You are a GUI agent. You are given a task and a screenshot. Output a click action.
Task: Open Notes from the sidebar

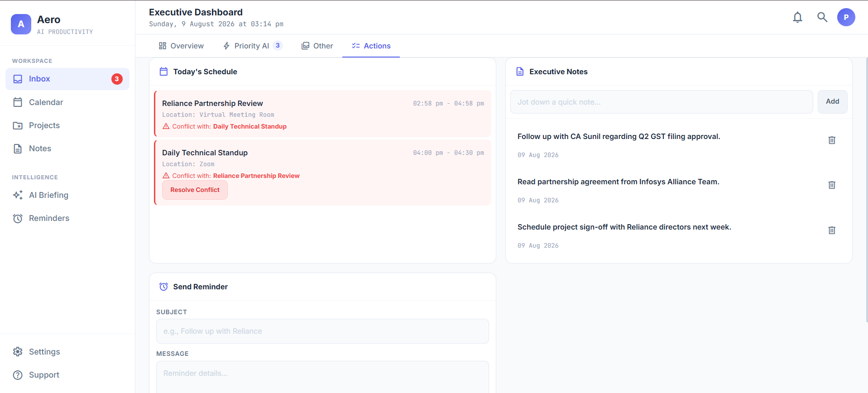tap(67, 149)
